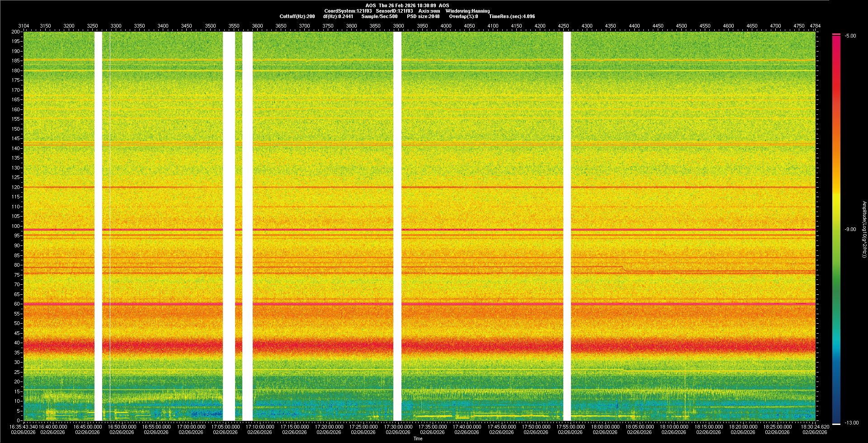Click the -5.00 color scale maximum label
Screen dimensions: 868x443
coord(850,36)
